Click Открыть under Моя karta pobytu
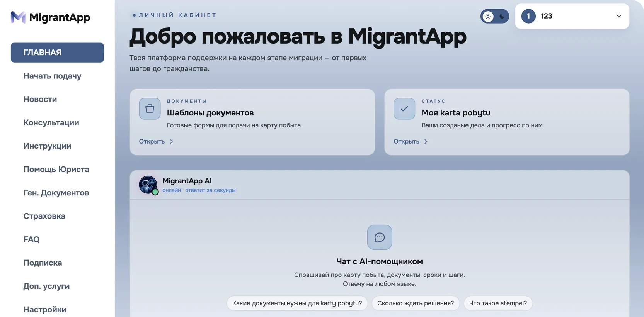The width and height of the screenshot is (644, 317). [406, 142]
